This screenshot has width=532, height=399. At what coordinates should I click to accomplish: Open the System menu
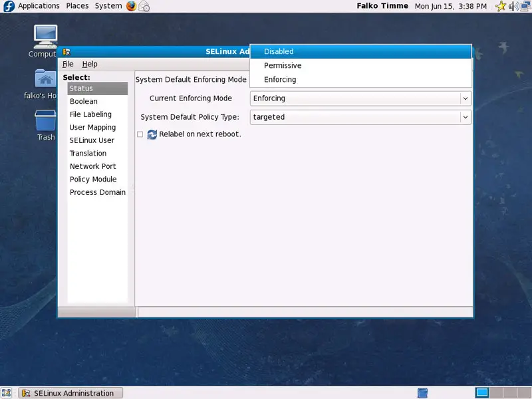pyautogui.click(x=108, y=6)
